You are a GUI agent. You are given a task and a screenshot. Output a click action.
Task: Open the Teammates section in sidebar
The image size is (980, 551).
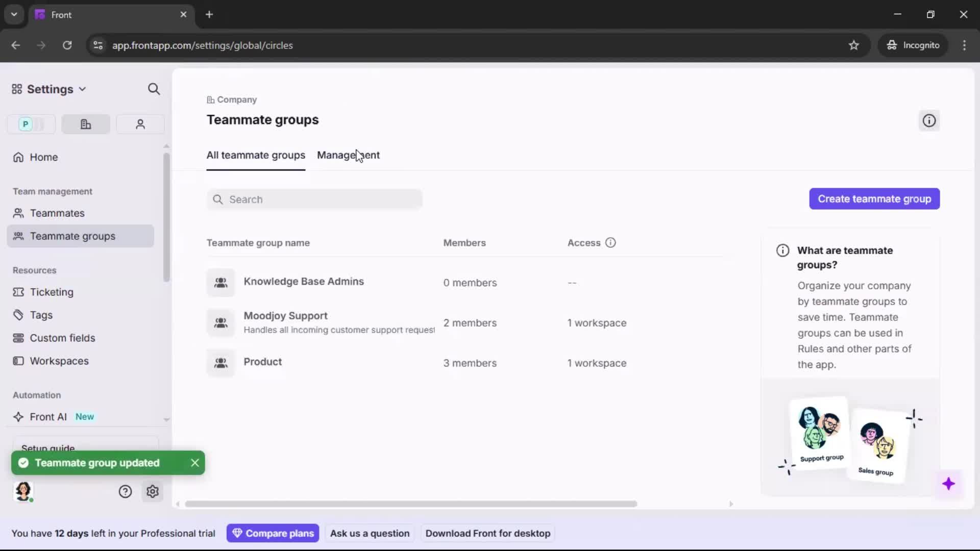click(x=56, y=213)
